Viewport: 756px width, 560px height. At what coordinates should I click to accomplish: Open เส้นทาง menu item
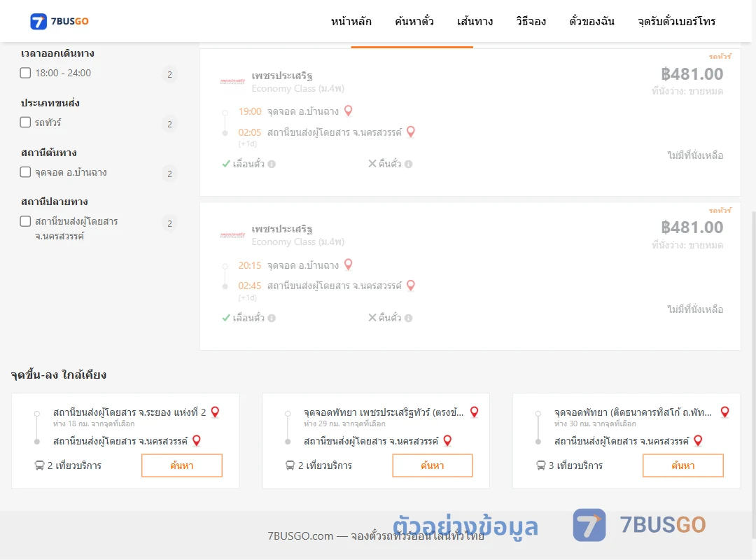pos(475,21)
